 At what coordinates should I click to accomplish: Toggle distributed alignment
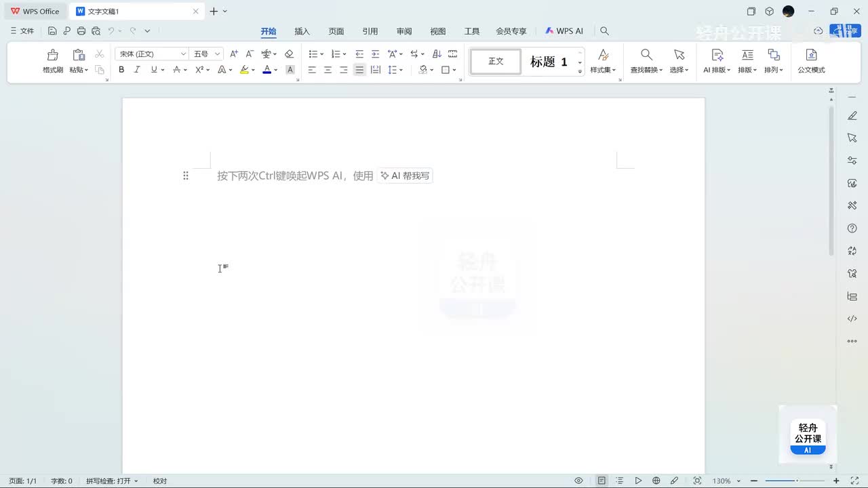tap(375, 70)
